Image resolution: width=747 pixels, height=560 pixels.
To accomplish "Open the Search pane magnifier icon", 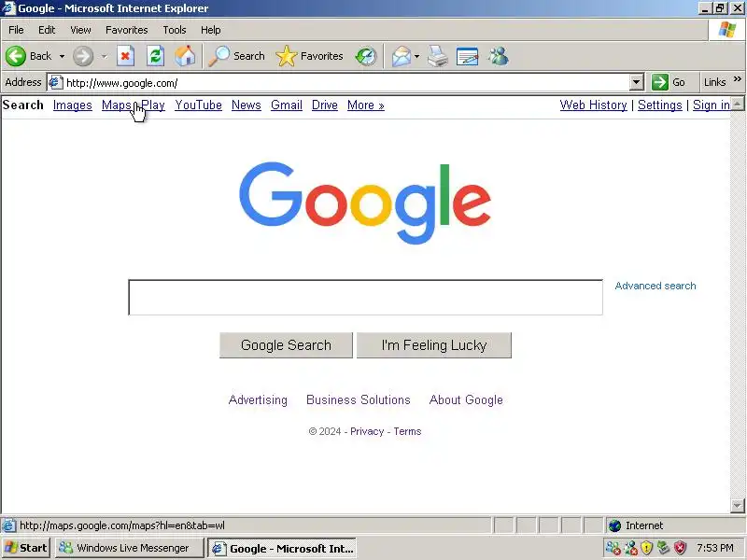I will click(219, 56).
